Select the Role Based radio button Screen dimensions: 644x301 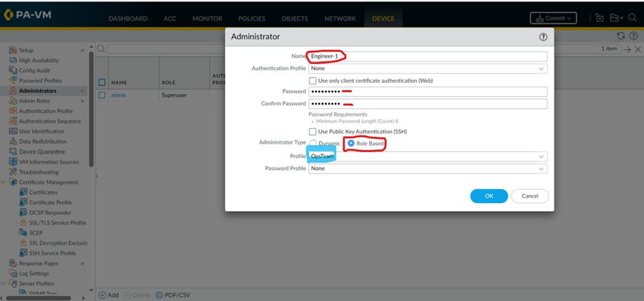click(x=351, y=144)
